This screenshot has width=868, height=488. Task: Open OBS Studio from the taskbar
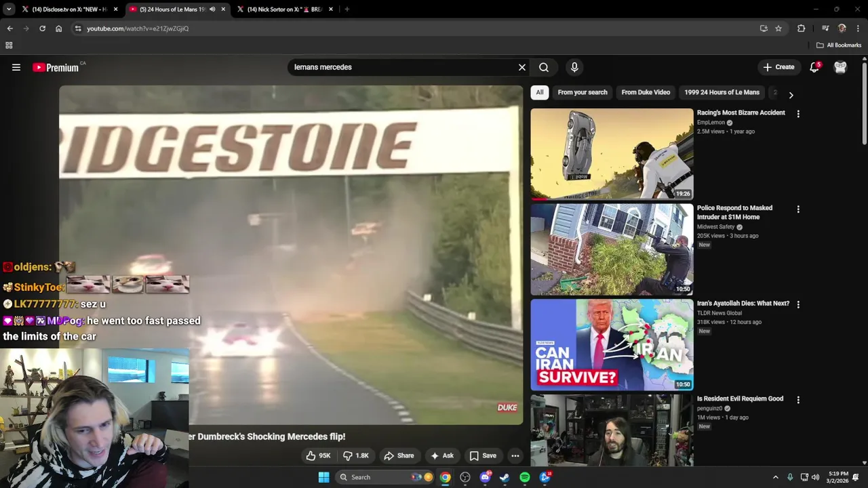tap(465, 477)
